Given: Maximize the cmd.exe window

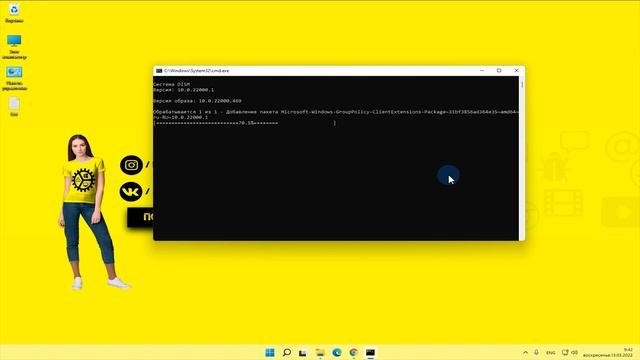Looking at the screenshot, I should (499, 71).
